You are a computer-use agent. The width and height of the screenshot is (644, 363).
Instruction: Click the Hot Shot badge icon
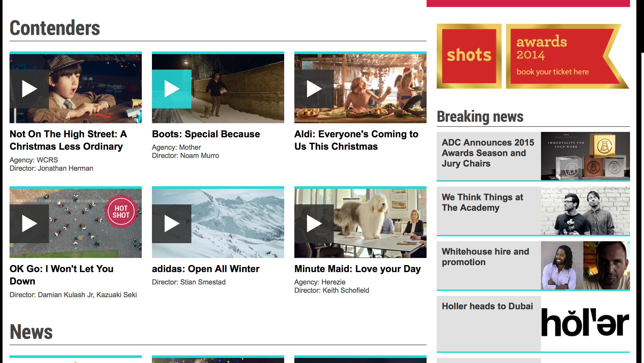pyautogui.click(x=121, y=211)
